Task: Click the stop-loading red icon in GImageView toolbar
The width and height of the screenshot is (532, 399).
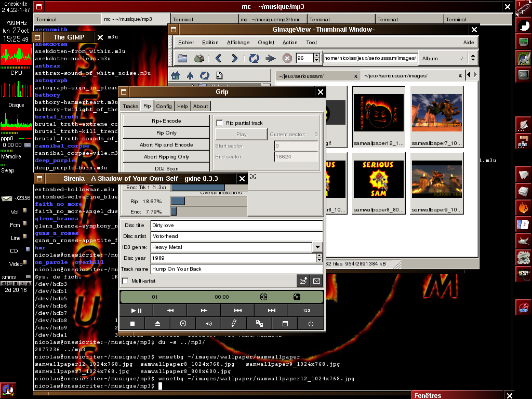Action: [287, 58]
